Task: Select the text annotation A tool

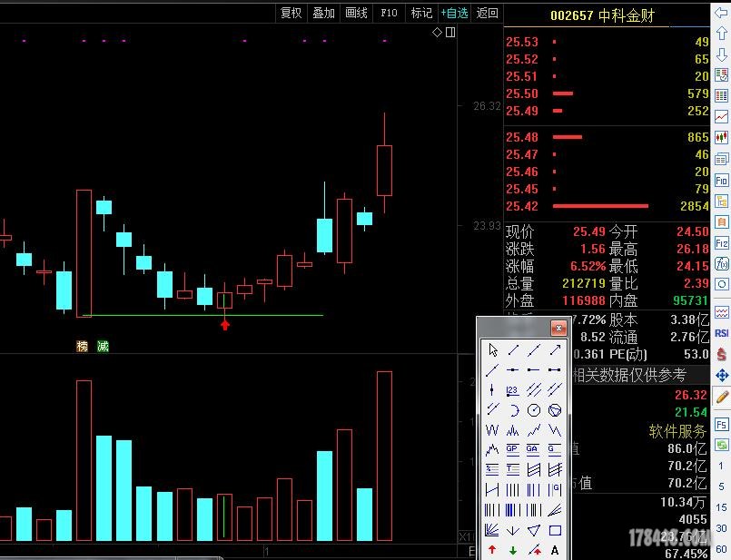Action: pyautogui.click(x=554, y=550)
